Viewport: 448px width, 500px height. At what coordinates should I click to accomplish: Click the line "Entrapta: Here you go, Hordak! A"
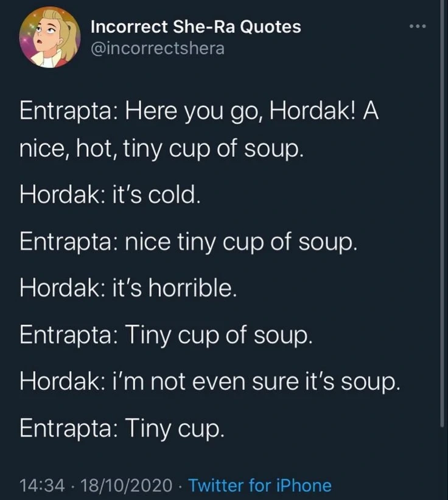(x=199, y=113)
